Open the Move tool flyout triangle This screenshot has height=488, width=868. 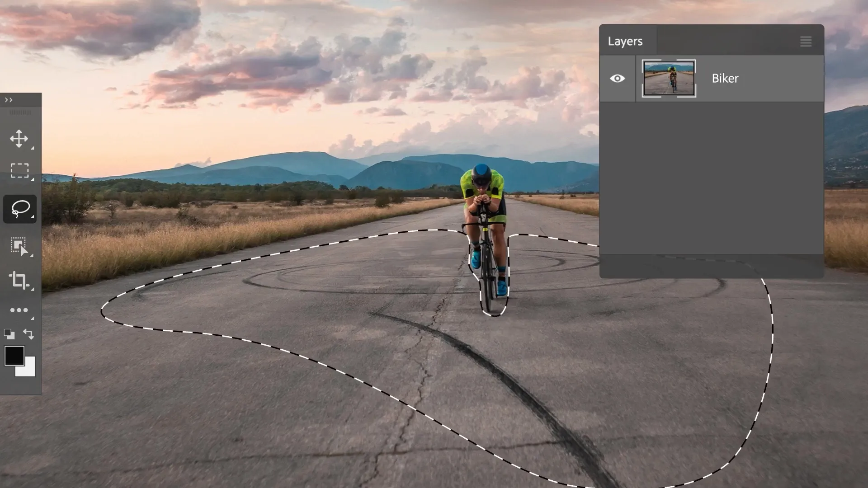tap(32, 147)
